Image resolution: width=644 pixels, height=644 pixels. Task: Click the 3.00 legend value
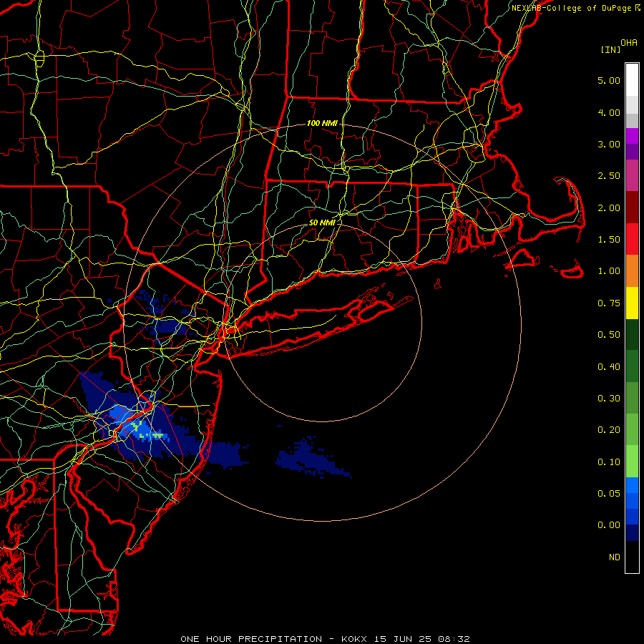tap(609, 144)
